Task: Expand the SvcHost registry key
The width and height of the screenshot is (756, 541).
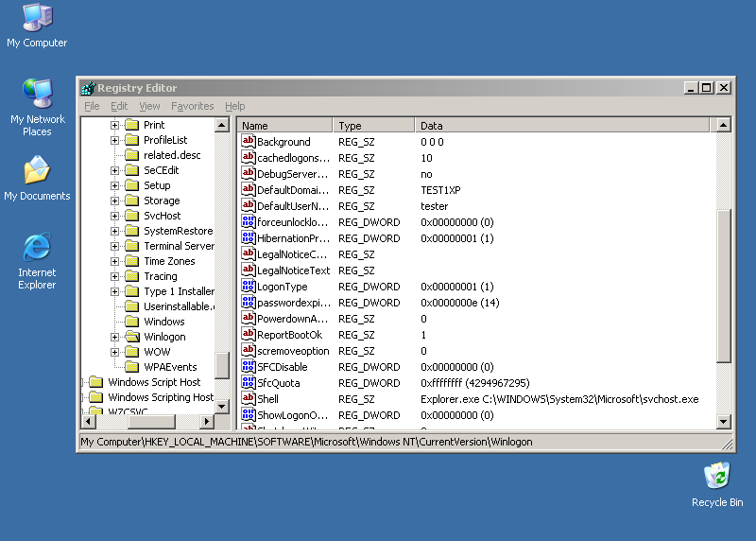Action: click(x=114, y=216)
